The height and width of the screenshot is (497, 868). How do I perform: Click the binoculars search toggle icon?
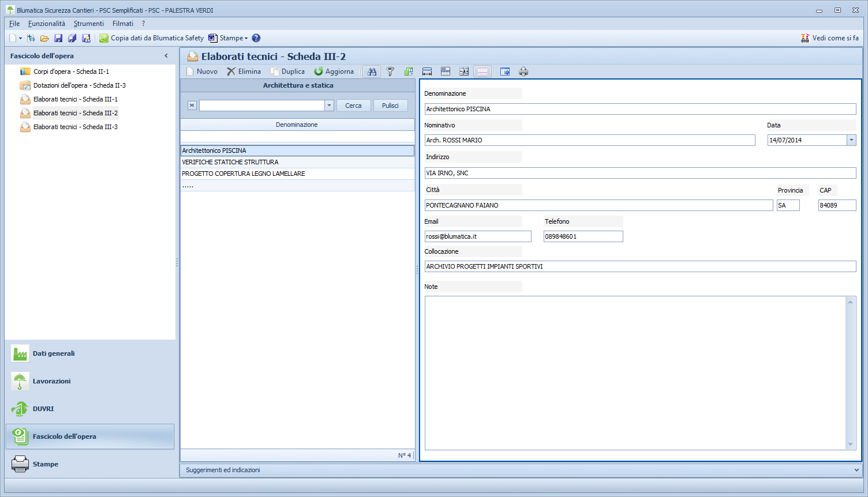point(372,71)
